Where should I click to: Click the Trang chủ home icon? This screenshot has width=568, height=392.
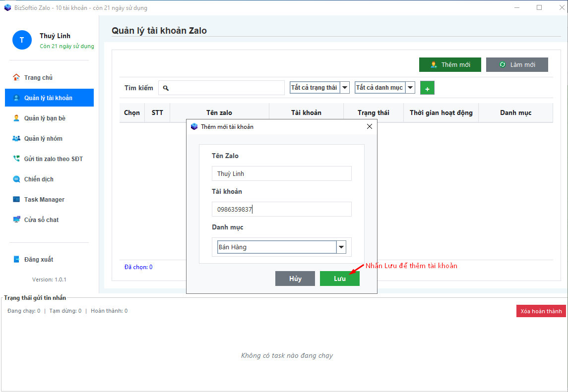click(x=16, y=77)
